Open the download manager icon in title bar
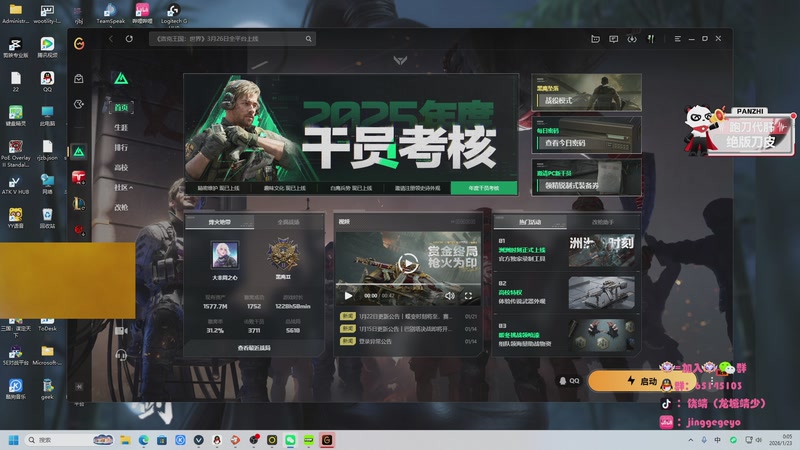 click(x=632, y=39)
